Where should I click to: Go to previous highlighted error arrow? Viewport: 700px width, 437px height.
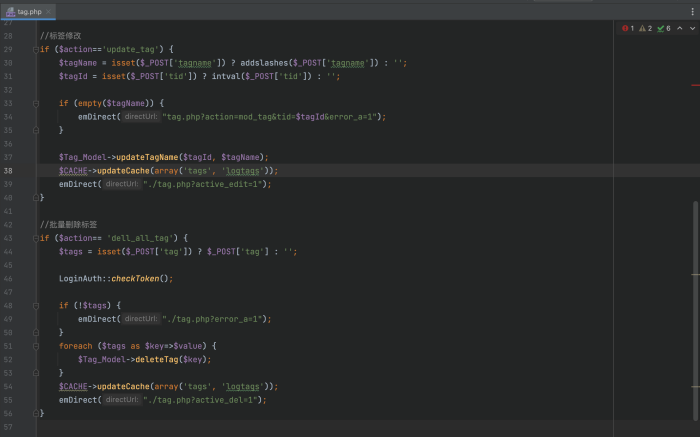click(x=679, y=28)
